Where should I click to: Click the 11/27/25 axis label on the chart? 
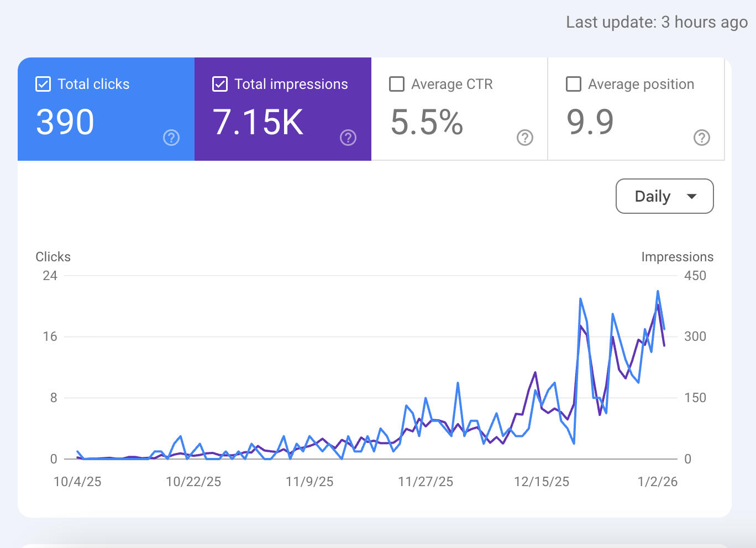coord(426,481)
